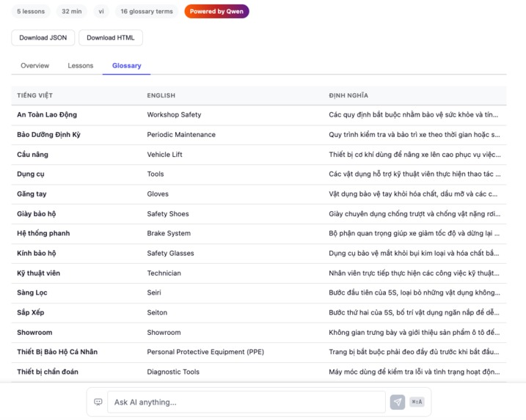Click the 5 lessons chip
Screen dimensions: 526x420
point(31,11)
